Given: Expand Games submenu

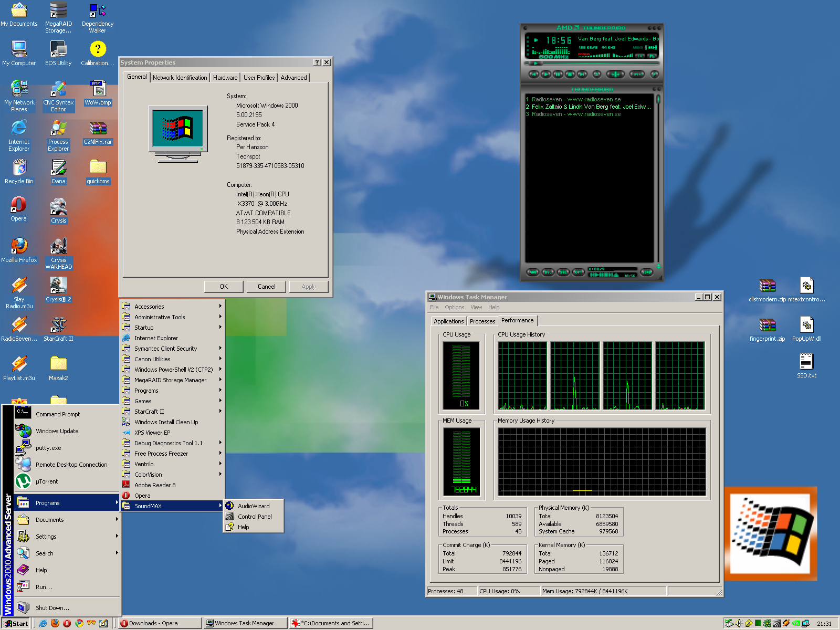Looking at the screenshot, I should 173,401.
